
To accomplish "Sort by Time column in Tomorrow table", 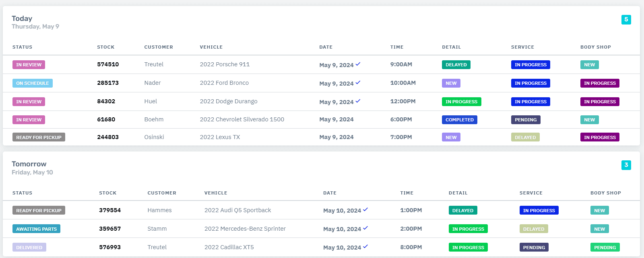I will 407,193.
